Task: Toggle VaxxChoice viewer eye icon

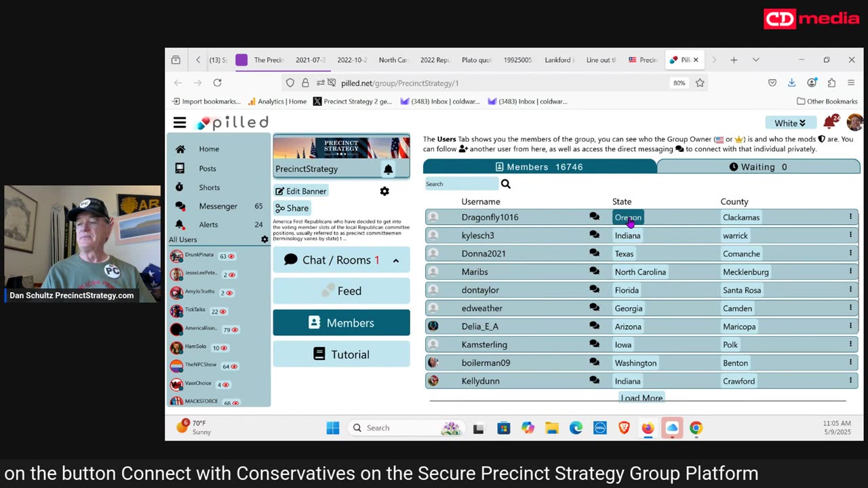Action: click(x=226, y=384)
